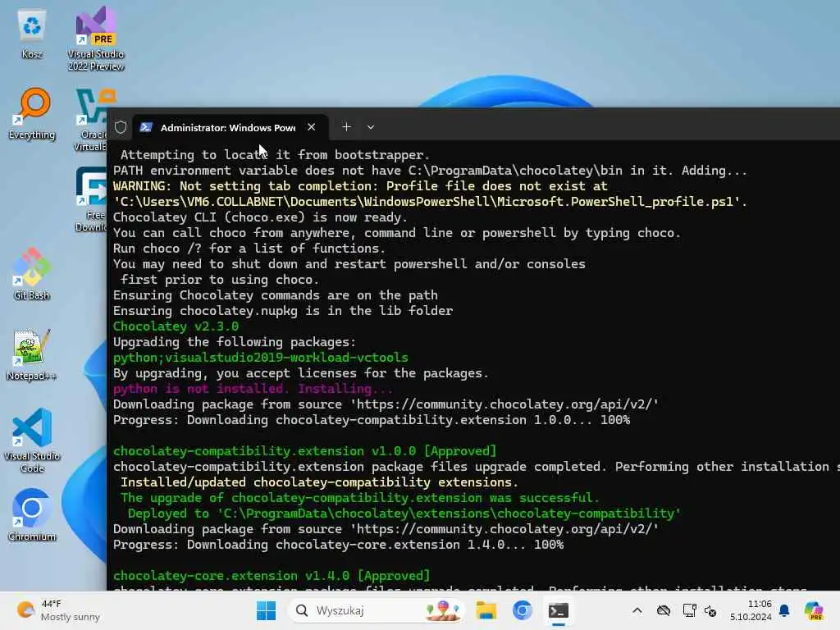
Task: Open the Copilot preview taskbar icon
Action: (815, 610)
